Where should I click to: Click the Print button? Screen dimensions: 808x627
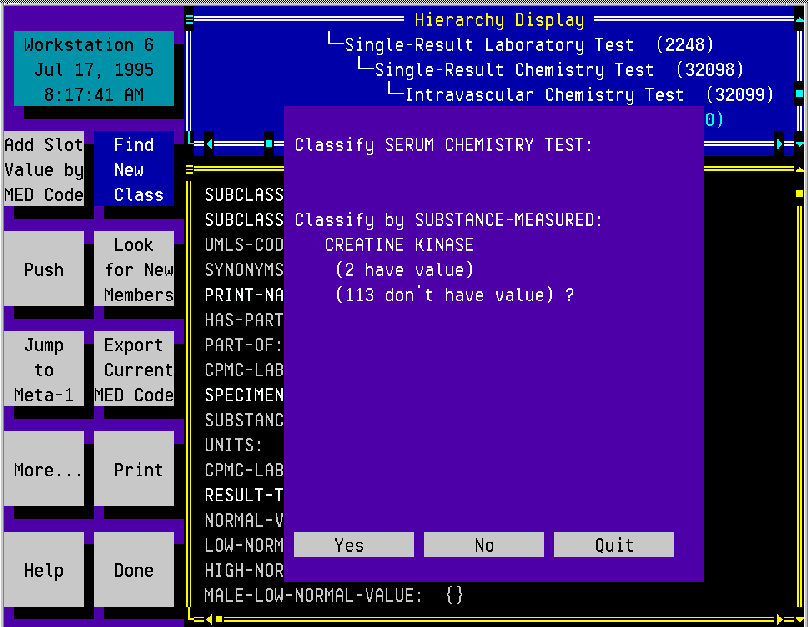tap(134, 469)
